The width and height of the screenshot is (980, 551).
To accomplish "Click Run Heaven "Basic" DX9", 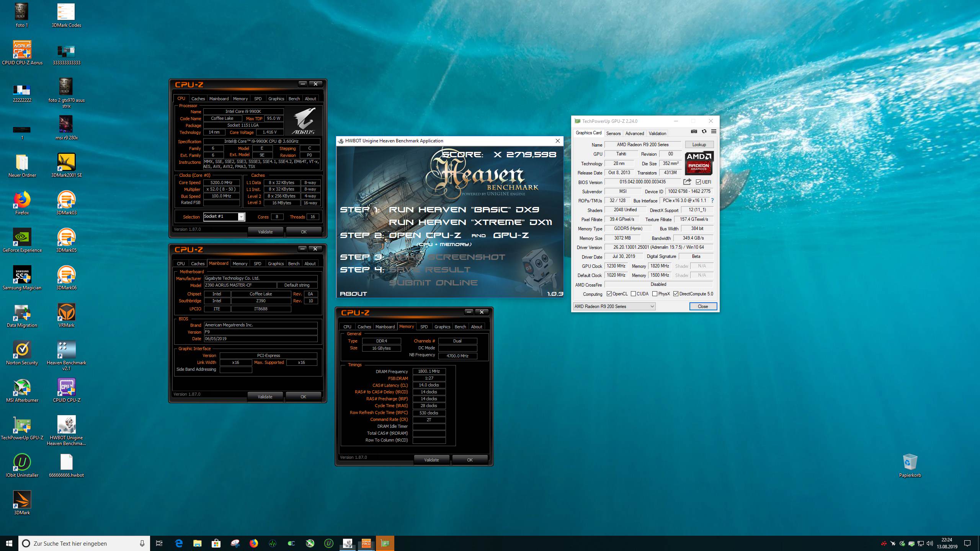I will coord(464,210).
